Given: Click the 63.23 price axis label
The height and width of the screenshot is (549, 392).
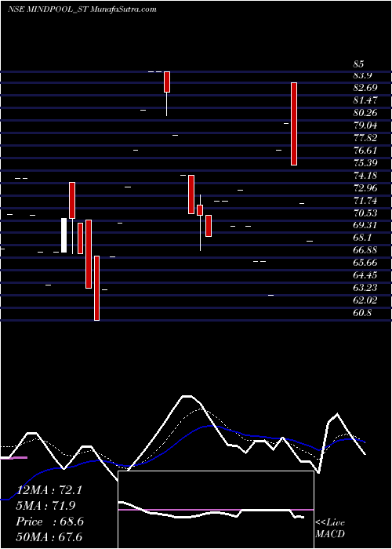Looking at the screenshot, I should tap(366, 288).
